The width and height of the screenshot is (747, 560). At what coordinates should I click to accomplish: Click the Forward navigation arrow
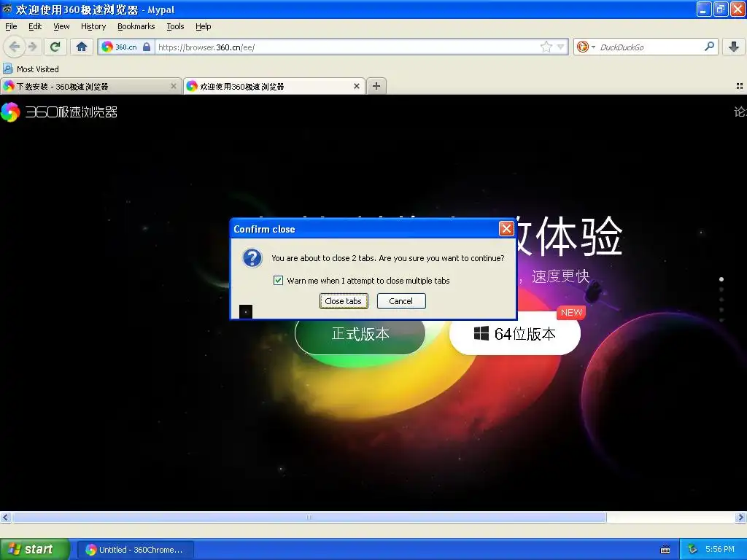pyautogui.click(x=32, y=47)
